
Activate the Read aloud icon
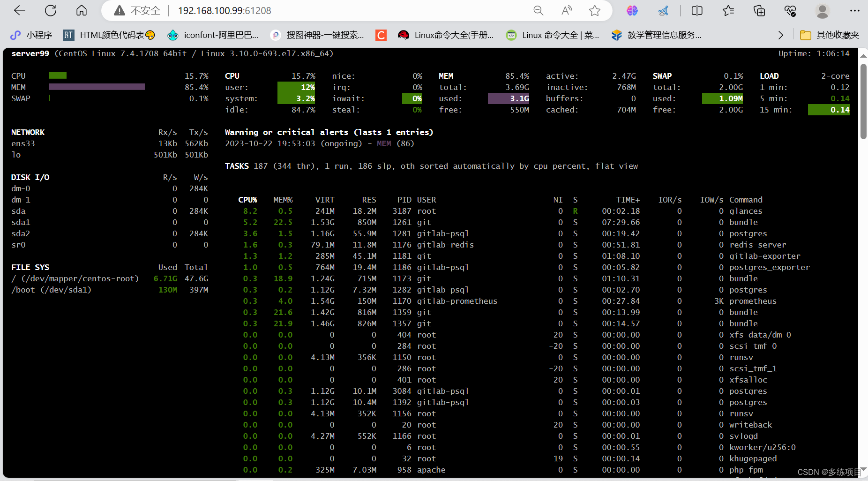[567, 10]
